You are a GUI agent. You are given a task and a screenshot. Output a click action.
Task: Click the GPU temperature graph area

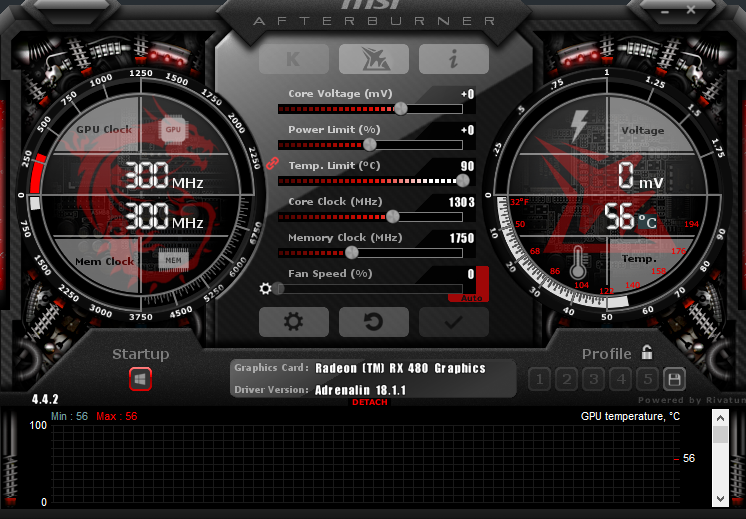pyautogui.click(x=365, y=464)
